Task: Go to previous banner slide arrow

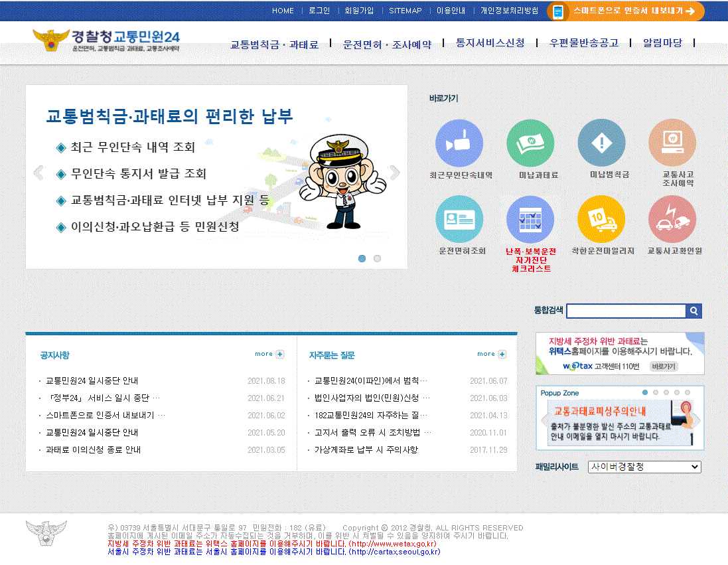Action: click(39, 173)
